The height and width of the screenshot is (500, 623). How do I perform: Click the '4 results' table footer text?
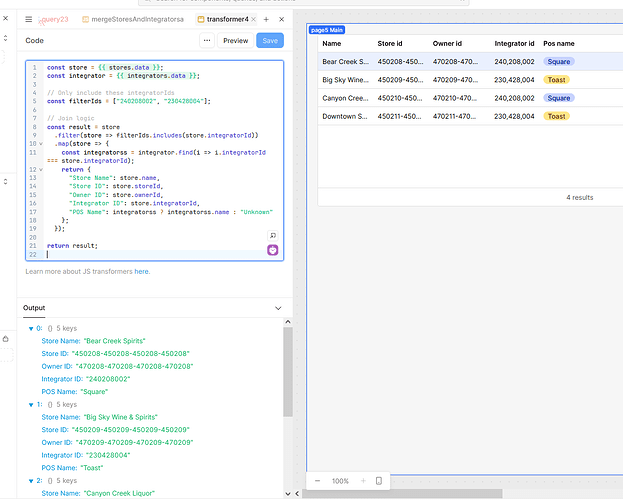coord(580,198)
